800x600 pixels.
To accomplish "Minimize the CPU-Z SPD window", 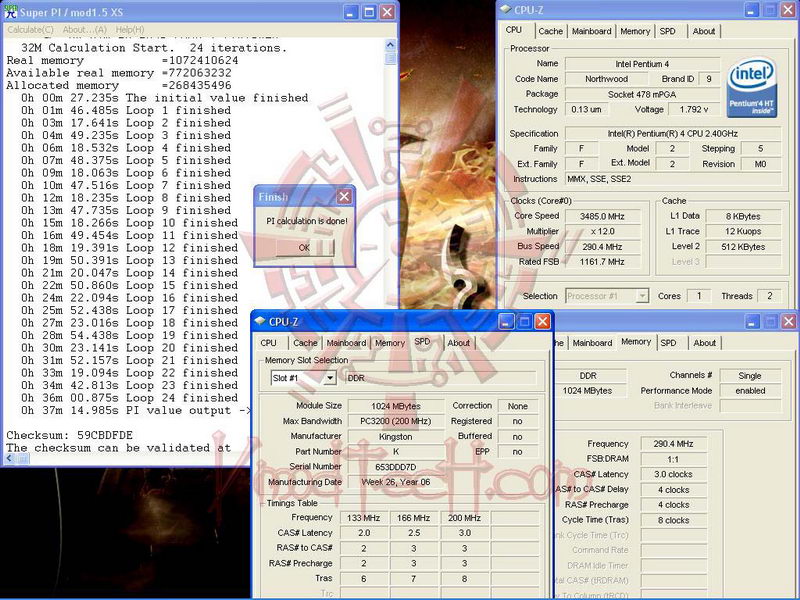I will point(506,321).
